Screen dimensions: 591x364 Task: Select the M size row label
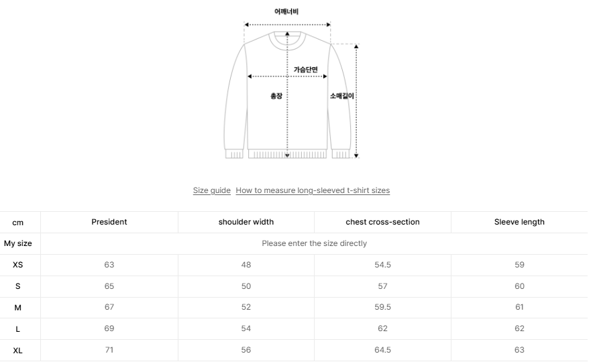tap(18, 307)
